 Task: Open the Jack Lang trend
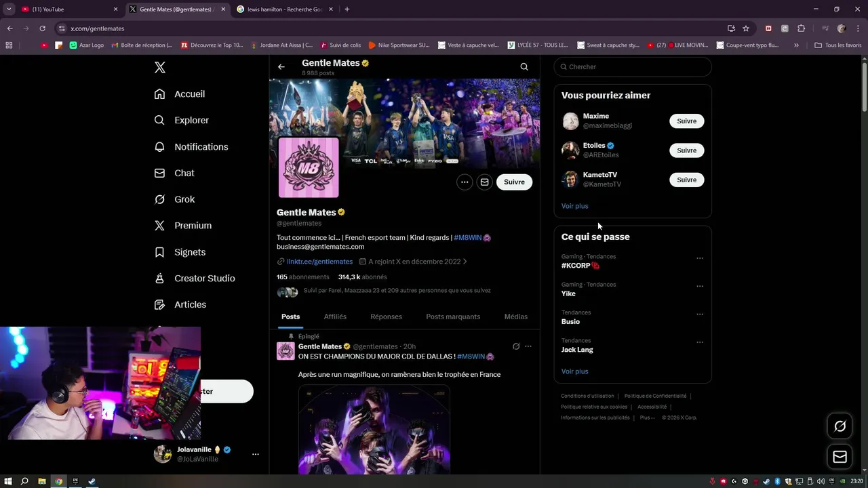coord(577,350)
